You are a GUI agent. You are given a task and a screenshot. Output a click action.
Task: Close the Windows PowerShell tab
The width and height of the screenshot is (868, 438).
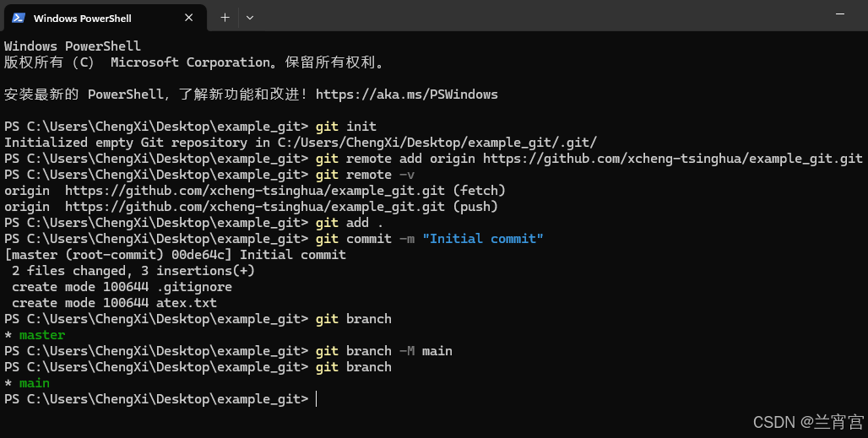point(189,18)
